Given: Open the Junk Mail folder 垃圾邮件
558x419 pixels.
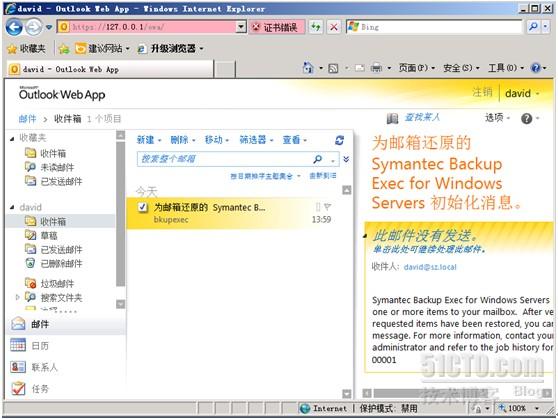Looking at the screenshot, I should pos(50,283).
